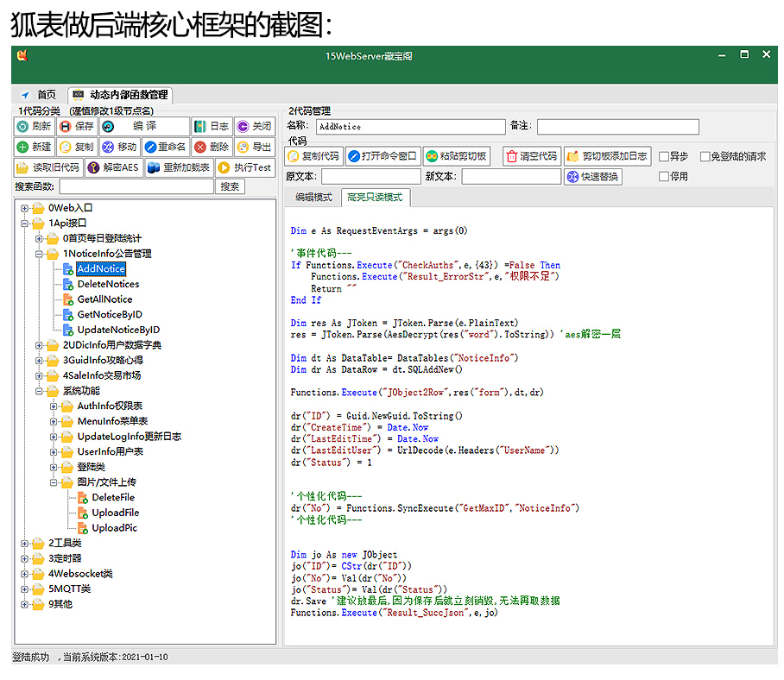This screenshot has width=784, height=680.
Task: Switch to the 编辑模式 tab
Action: click(313, 198)
